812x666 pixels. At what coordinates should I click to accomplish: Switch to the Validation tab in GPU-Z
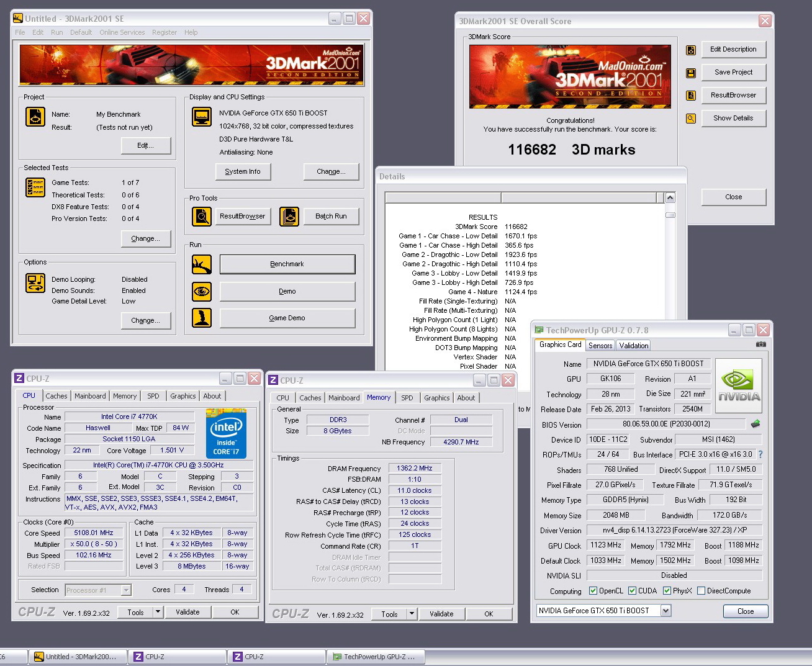[634, 346]
